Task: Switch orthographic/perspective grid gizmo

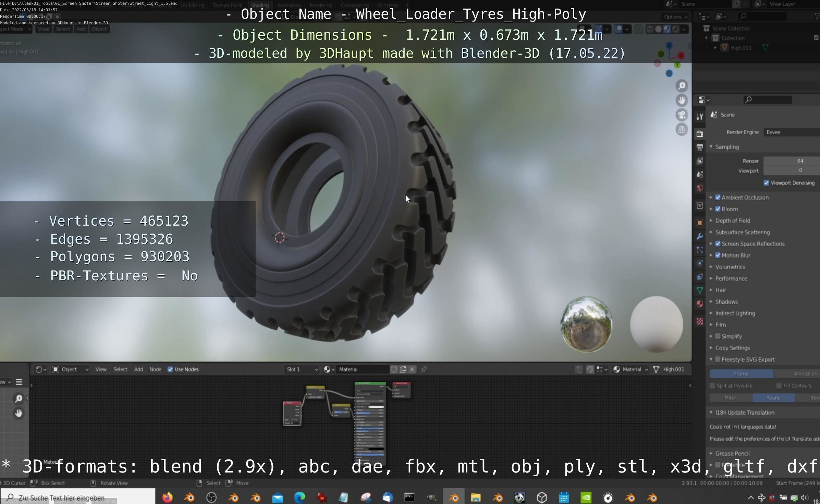Action: click(x=682, y=130)
